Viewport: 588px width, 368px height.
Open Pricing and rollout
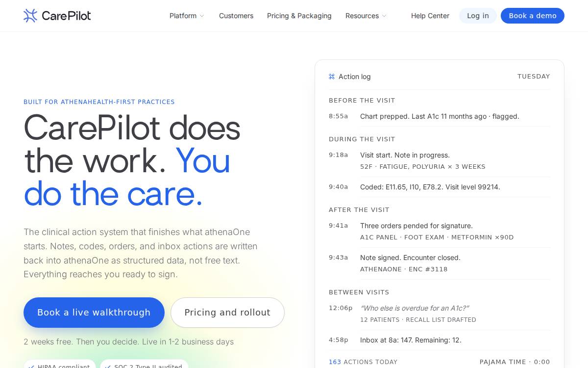(x=227, y=313)
